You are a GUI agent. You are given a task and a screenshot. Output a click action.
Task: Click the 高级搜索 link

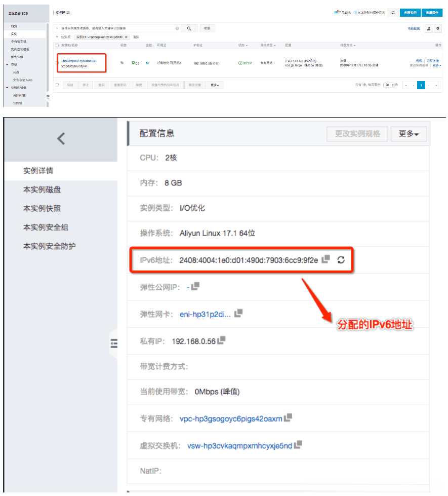(x=414, y=28)
